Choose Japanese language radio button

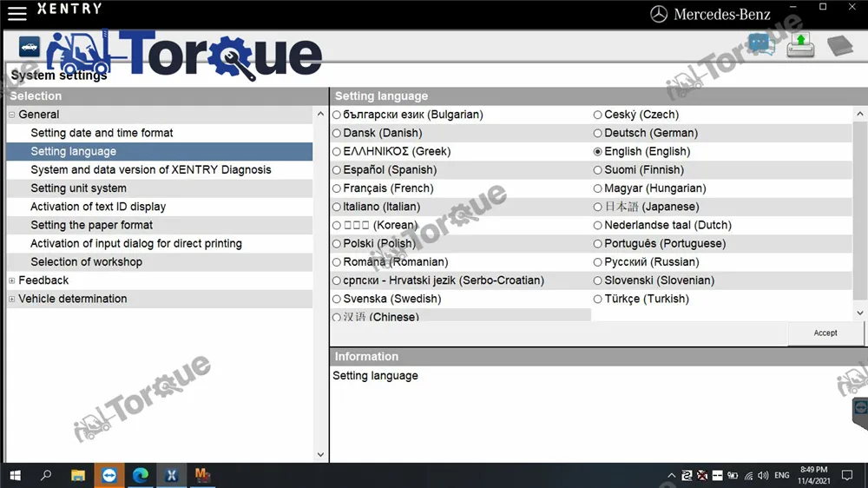click(597, 207)
